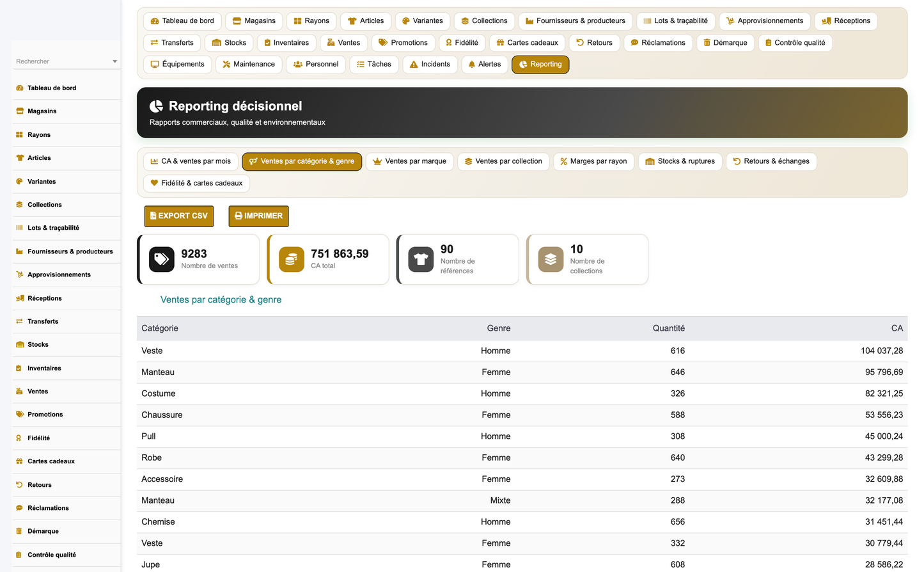The image size is (924, 572).
Task: Click the Pull row category cell
Action: click(x=148, y=436)
